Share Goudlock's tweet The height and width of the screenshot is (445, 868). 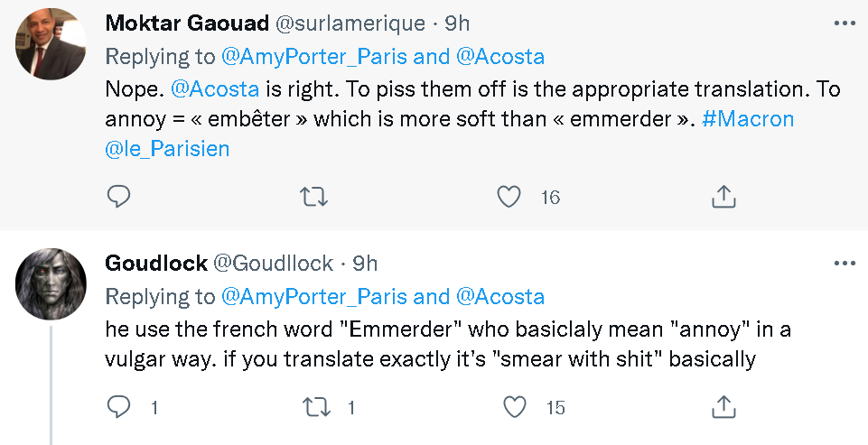(x=722, y=407)
